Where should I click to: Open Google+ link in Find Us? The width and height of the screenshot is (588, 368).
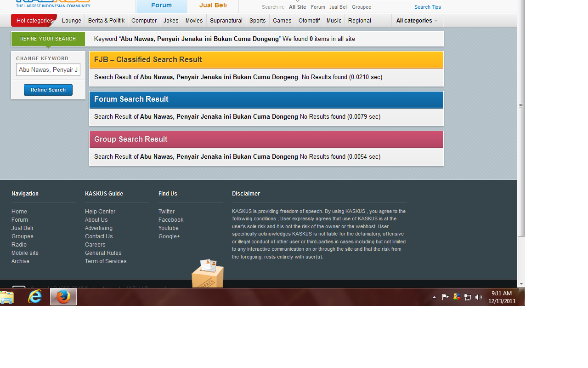coord(170,236)
